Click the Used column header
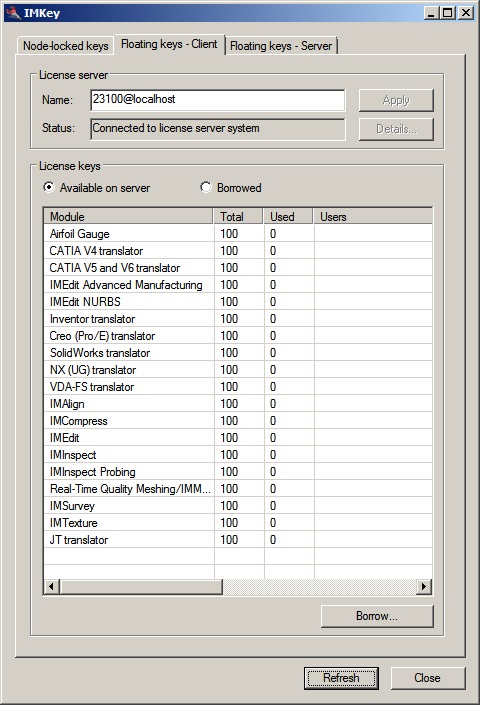 (288, 216)
